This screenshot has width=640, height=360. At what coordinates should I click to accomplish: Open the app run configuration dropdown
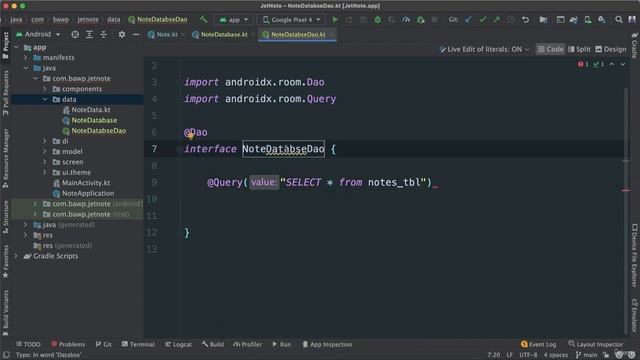click(x=233, y=19)
